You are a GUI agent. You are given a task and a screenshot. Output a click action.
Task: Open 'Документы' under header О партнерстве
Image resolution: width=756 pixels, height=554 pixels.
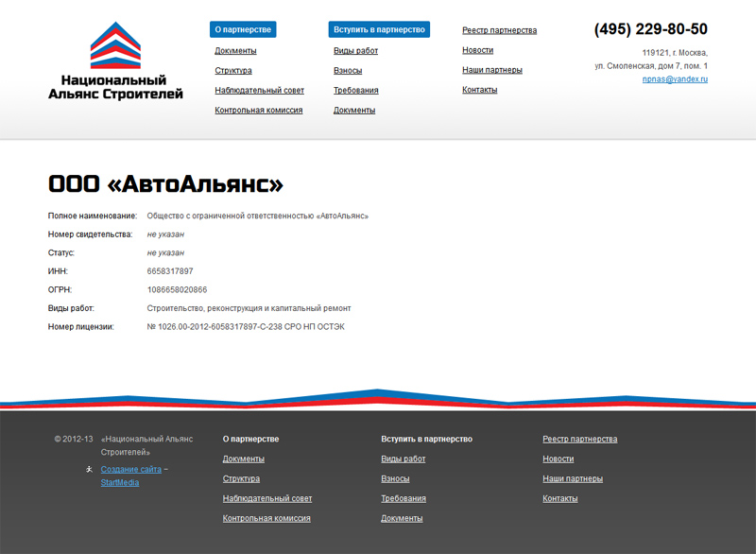pos(235,51)
